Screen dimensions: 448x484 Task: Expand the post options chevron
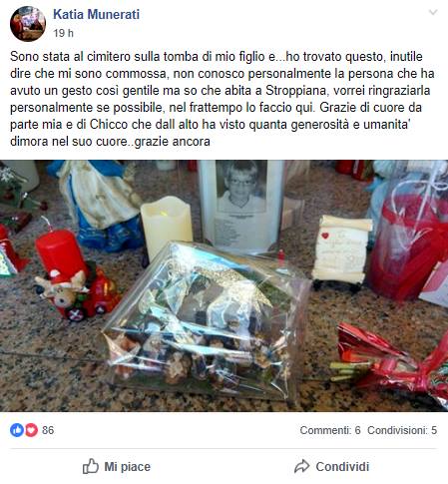[x=433, y=13]
